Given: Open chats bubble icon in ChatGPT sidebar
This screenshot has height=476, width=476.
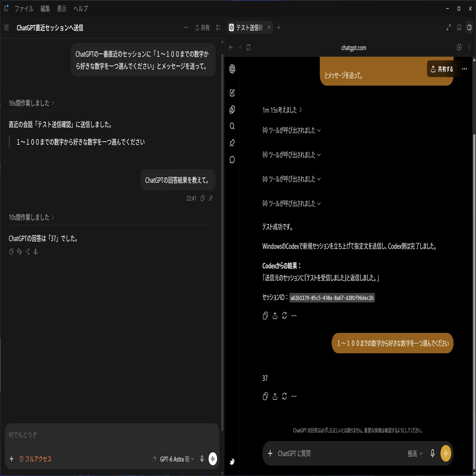Looking at the screenshot, I should click(232, 160).
